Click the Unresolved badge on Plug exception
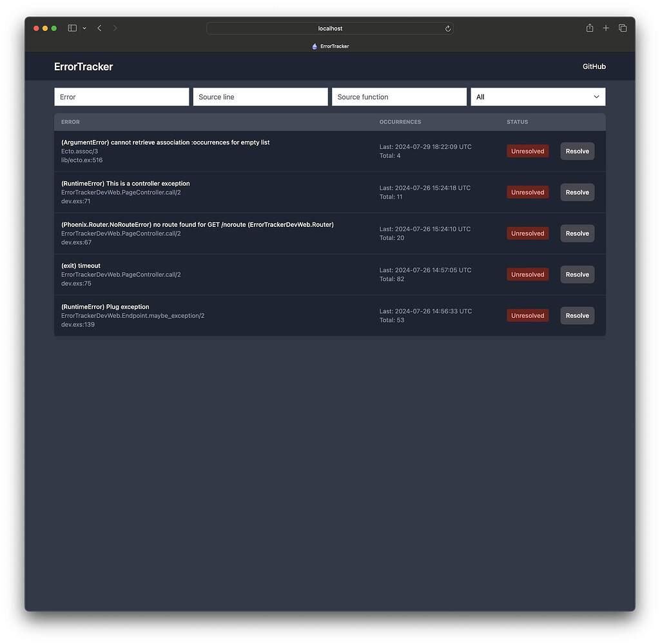Screen dimensions: 660x644 (527, 315)
